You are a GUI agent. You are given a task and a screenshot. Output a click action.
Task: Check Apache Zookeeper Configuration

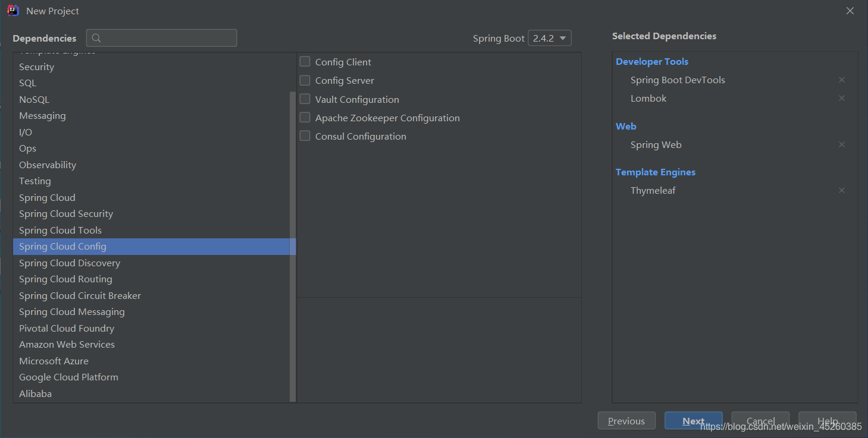click(305, 117)
